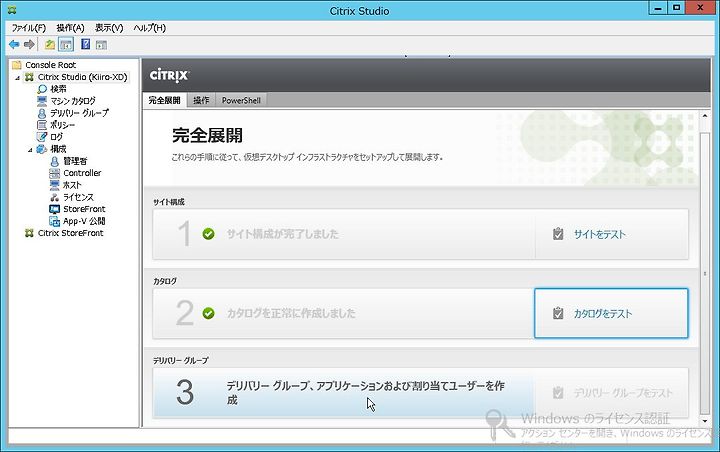
Task: Click the scroll down arrow of content pane
Action: tap(705, 421)
